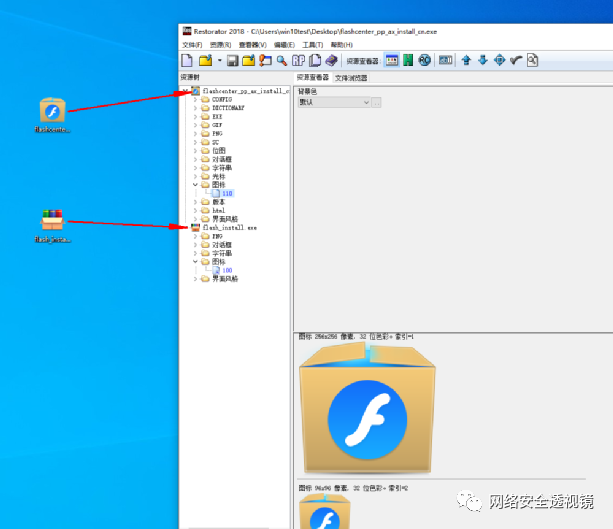Select the flash_insta... desktop icon
Screen dimensions: 613x529
coord(52,226)
